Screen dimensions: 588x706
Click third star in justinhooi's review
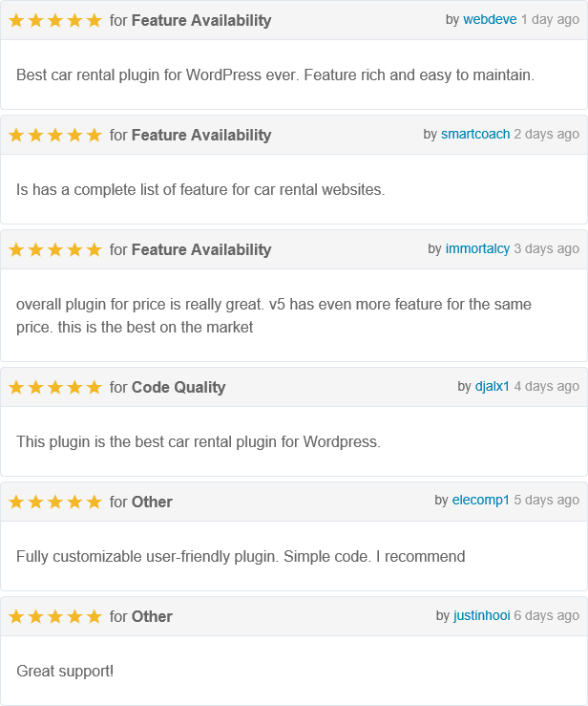click(55, 616)
